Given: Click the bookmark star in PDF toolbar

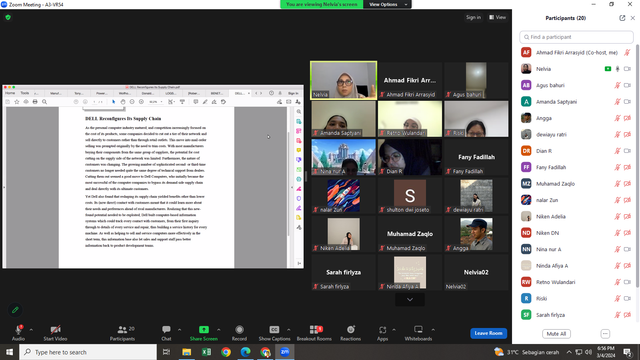Looking at the screenshot, I should click(17, 102).
